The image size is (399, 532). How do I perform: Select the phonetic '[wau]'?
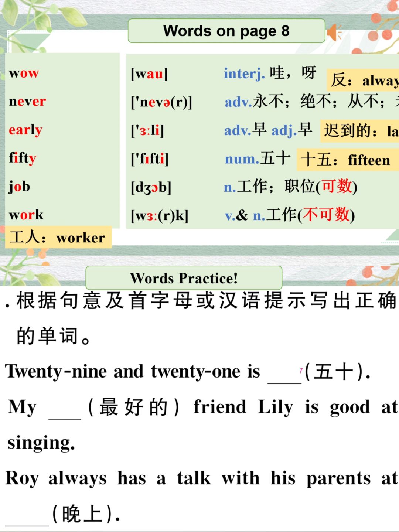click(x=149, y=74)
